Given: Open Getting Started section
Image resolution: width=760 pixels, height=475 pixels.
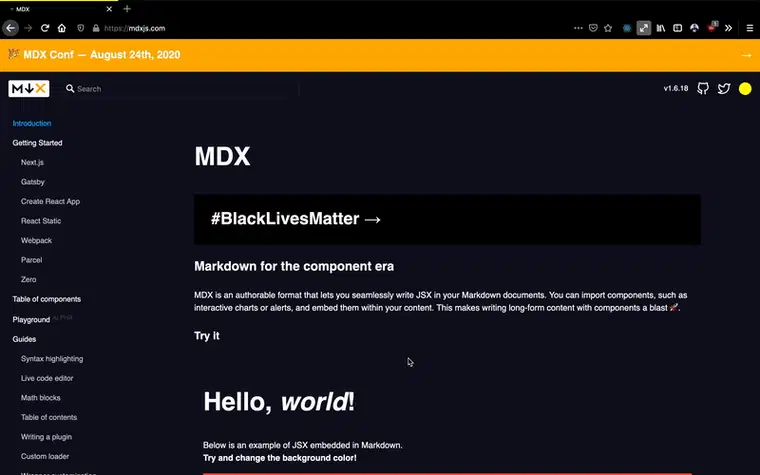Looking at the screenshot, I should coord(37,142).
